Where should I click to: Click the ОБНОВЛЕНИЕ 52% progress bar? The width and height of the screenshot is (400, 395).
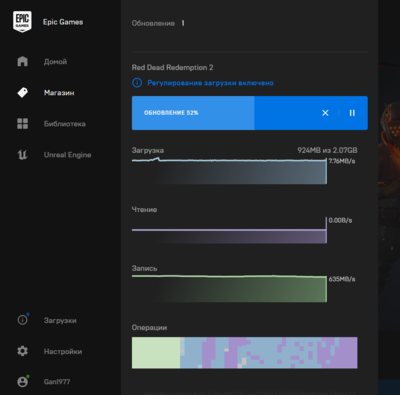click(250, 113)
